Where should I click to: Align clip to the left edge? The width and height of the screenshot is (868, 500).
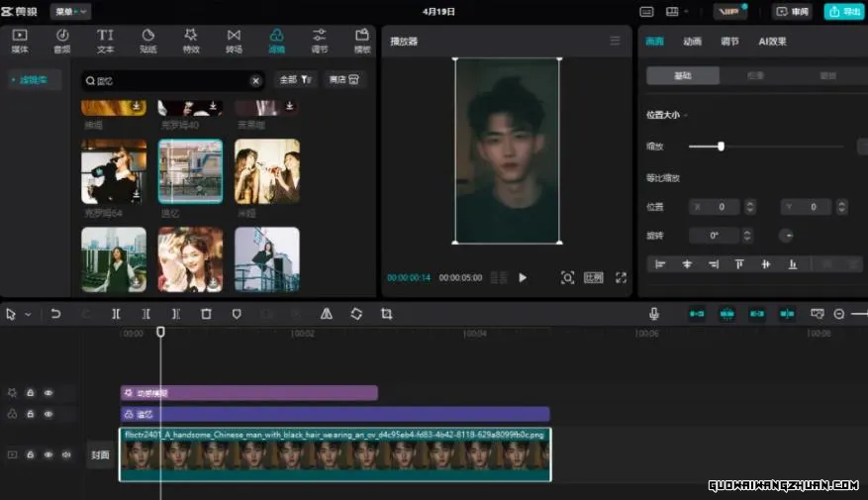660,264
